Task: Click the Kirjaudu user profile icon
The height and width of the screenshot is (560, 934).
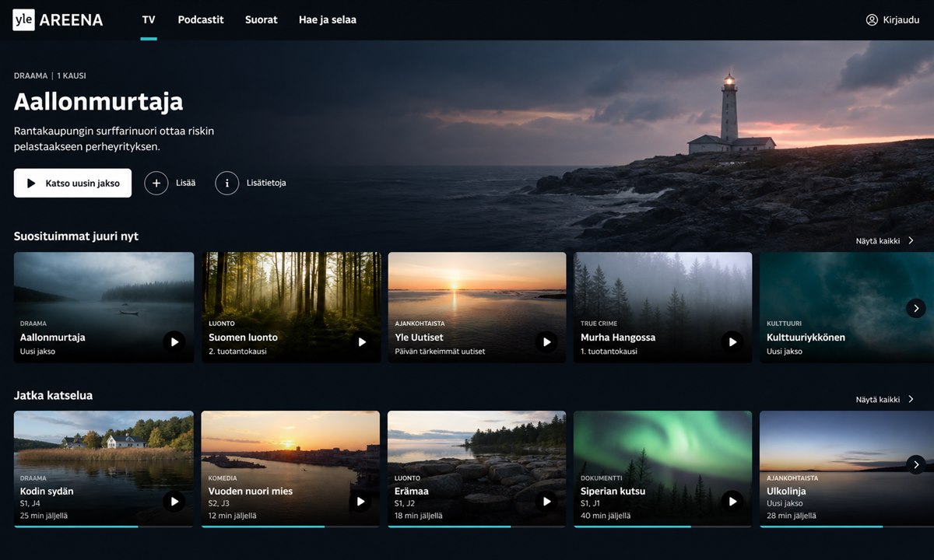Action: [872, 20]
